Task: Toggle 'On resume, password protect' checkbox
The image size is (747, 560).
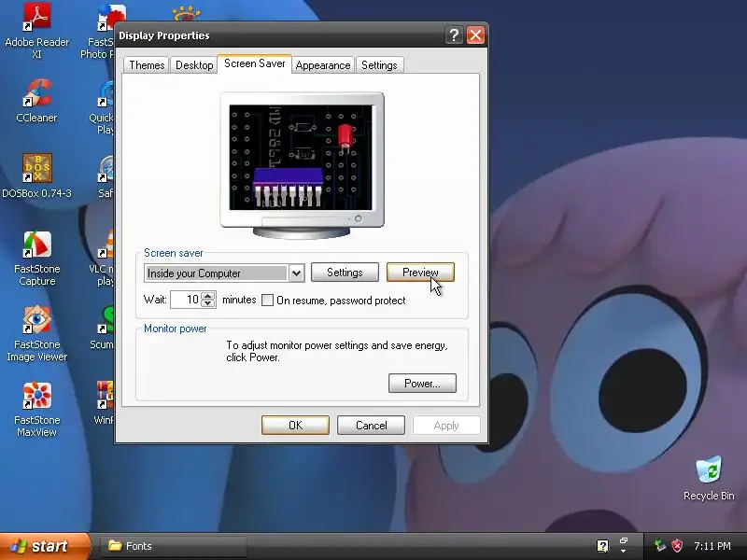Action: point(267,300)
